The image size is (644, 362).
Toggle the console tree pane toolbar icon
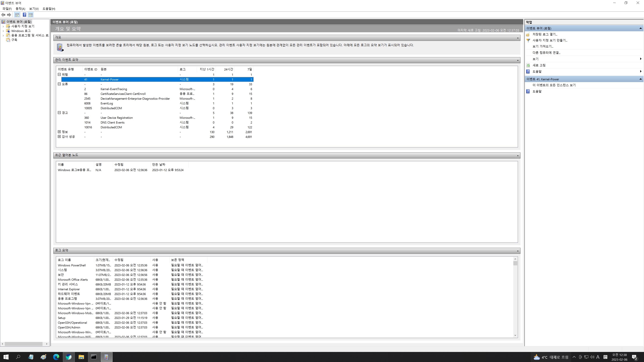17,15
